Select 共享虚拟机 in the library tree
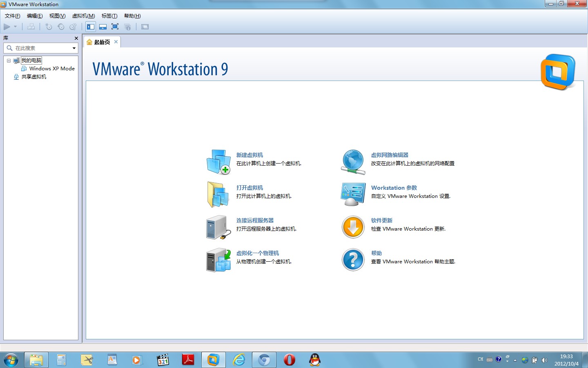The width and height of the screenshot is (588, 368). (34, 77)
